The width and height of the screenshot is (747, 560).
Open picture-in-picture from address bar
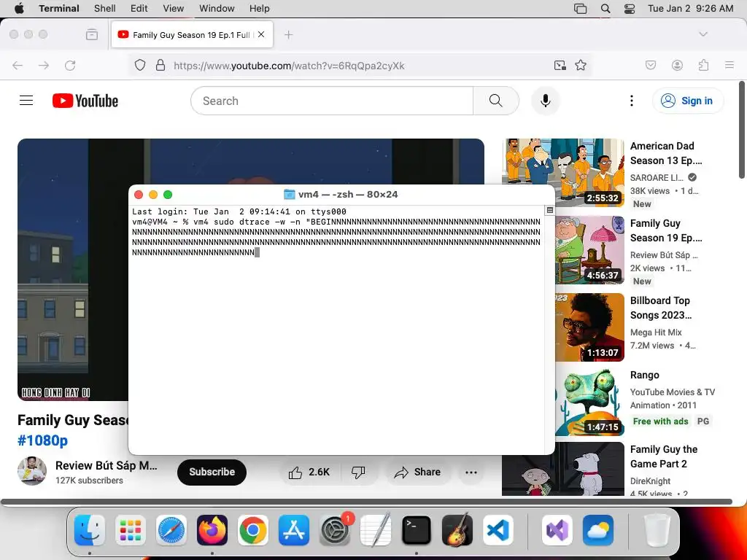point(560,65)
